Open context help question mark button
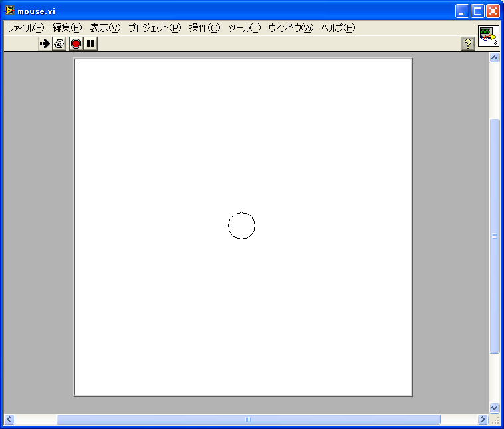The width and height of the screenshot is (504, 429). tap(468, 43)
